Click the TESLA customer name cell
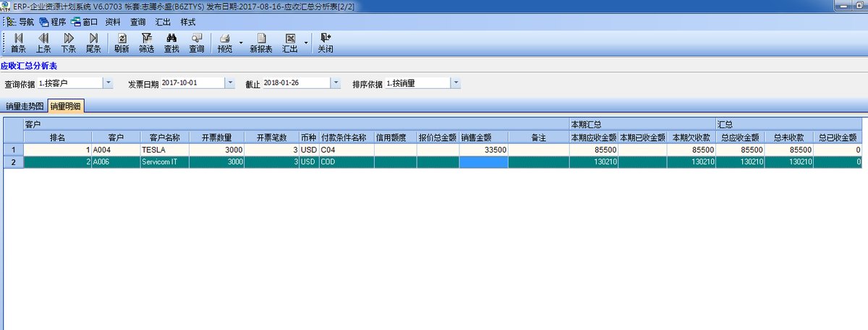 coord(164,150)
